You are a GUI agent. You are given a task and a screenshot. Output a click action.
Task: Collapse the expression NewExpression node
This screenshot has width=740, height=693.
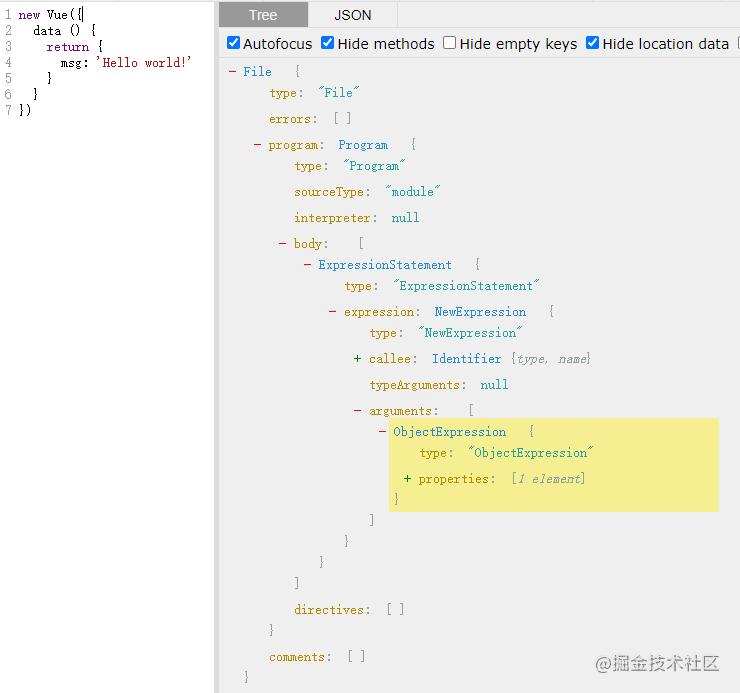coord(333,312)
